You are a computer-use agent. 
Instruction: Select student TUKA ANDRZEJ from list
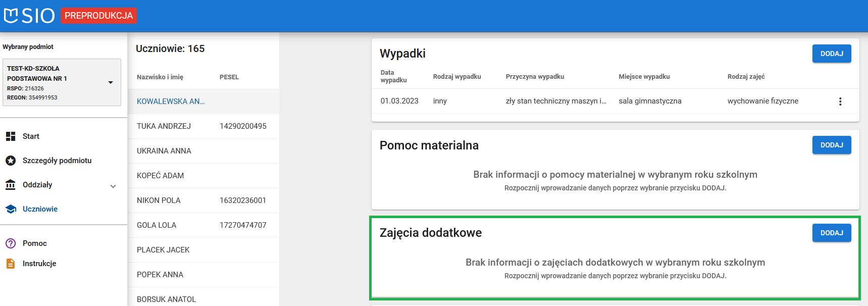[x=164, y=126]
